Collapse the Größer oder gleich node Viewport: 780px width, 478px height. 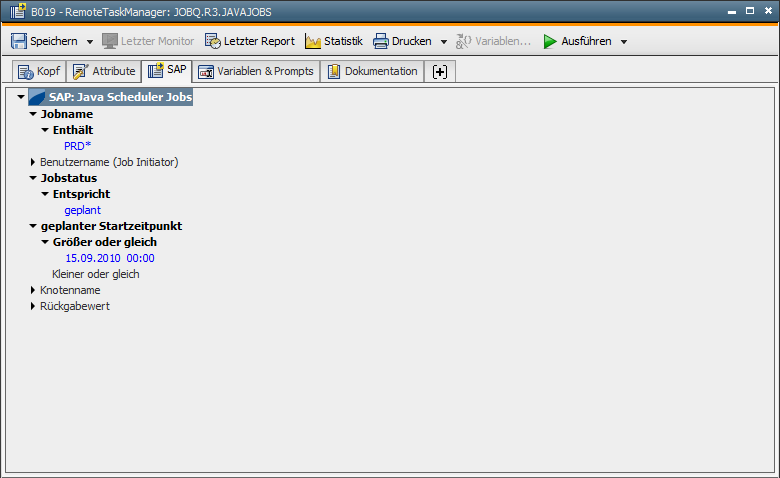pyautogui.click(x=45, y=242)
